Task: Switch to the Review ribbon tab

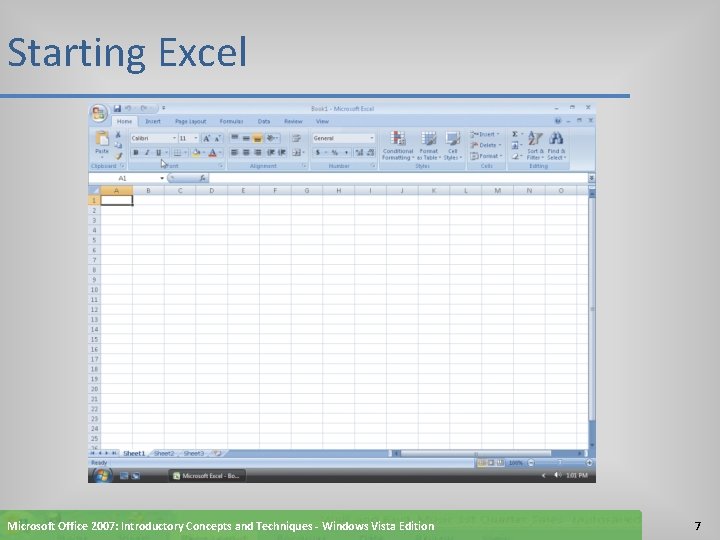Action: pyautogui.click(x=293, y=121)
